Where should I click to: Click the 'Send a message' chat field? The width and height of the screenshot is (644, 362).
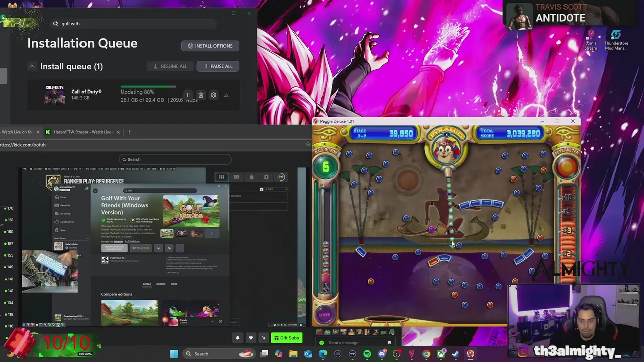click(355, 343)
